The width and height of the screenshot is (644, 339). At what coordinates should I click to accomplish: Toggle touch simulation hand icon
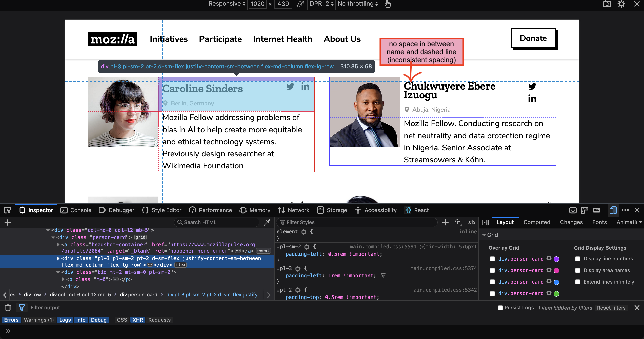(388, 4)
